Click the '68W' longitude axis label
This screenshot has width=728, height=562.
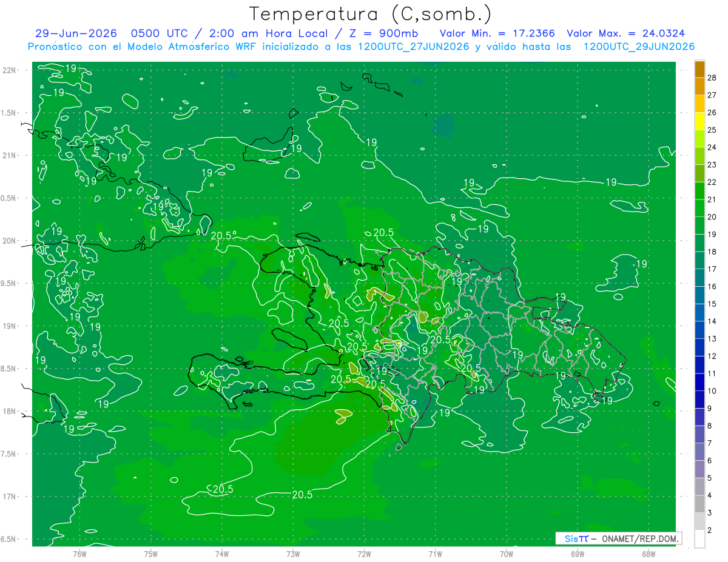point(649,554)
